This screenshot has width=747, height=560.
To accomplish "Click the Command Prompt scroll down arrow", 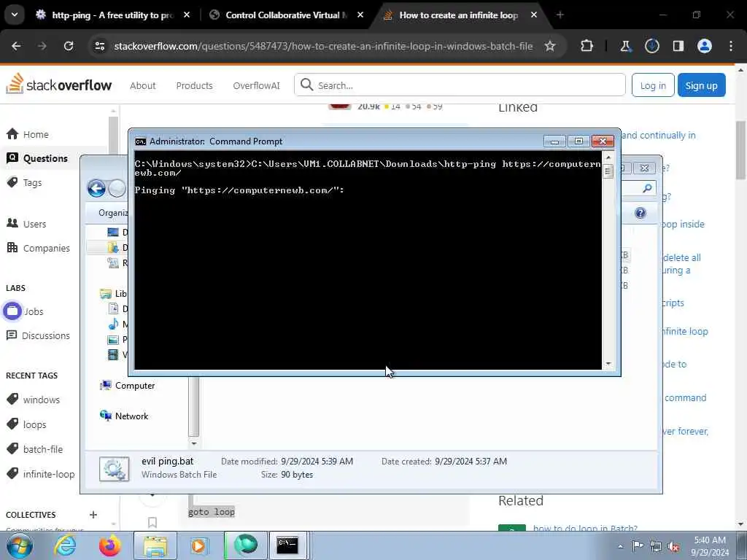I will click(x=608, y=364).
